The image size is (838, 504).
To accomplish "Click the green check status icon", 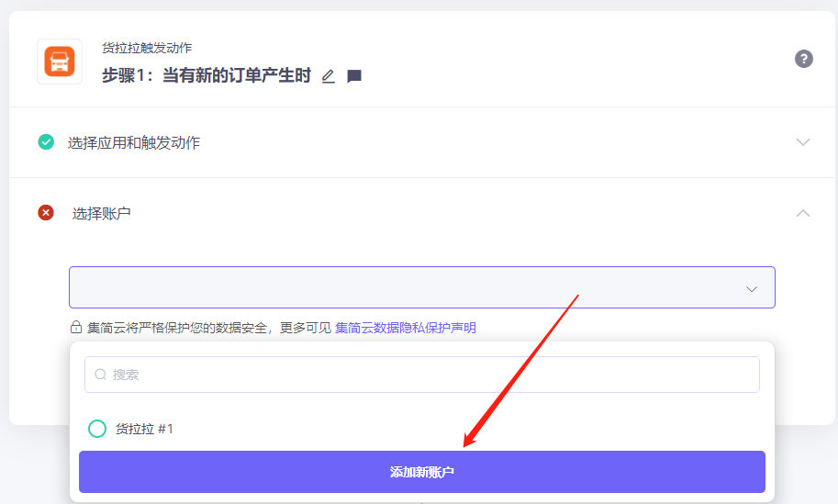I will coord(46,141).
